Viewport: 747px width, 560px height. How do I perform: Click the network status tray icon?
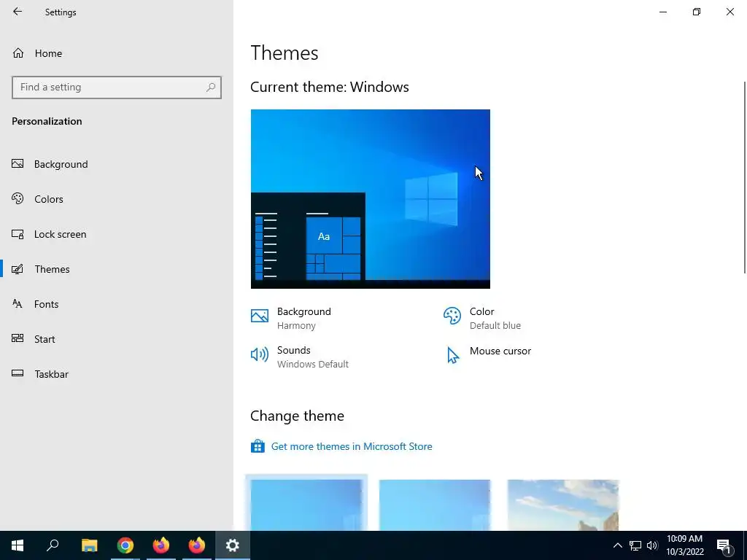point(635,545)
